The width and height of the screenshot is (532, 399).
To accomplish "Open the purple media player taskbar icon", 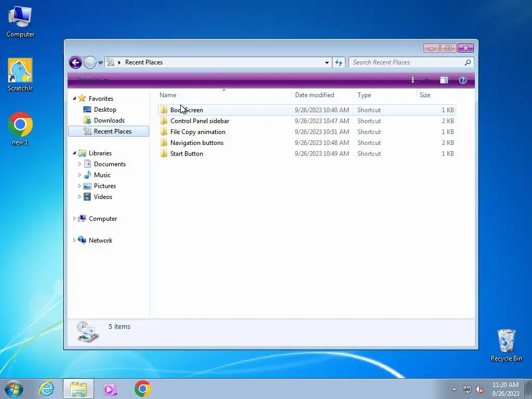I will [x=110, y=389].
